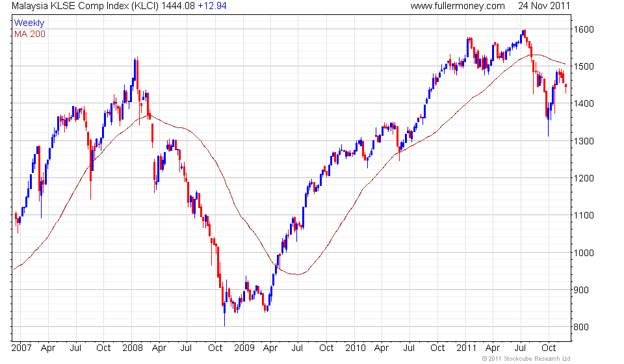Click the change value +12.94

[212, 6]
